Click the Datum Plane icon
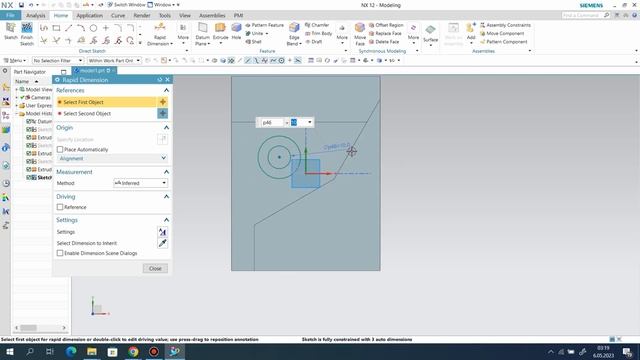640x360 pixels. (202, 28)
